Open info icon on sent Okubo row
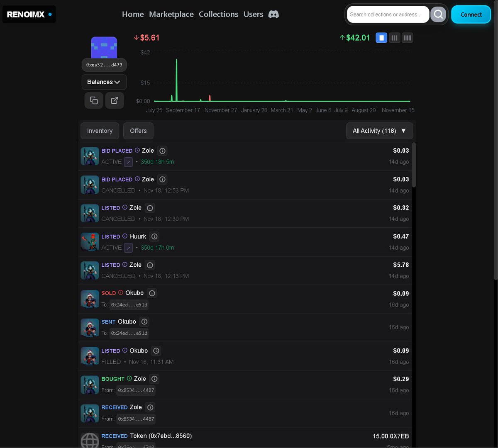This screenshot has width=498, height=448. 144,322
